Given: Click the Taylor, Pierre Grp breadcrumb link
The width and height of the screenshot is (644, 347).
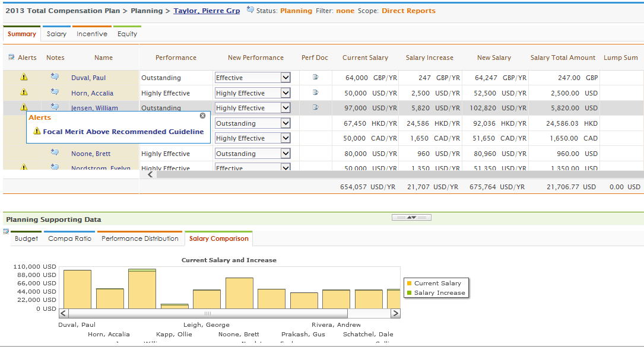Looking at the screenshot, I should [x=207, y=11].
